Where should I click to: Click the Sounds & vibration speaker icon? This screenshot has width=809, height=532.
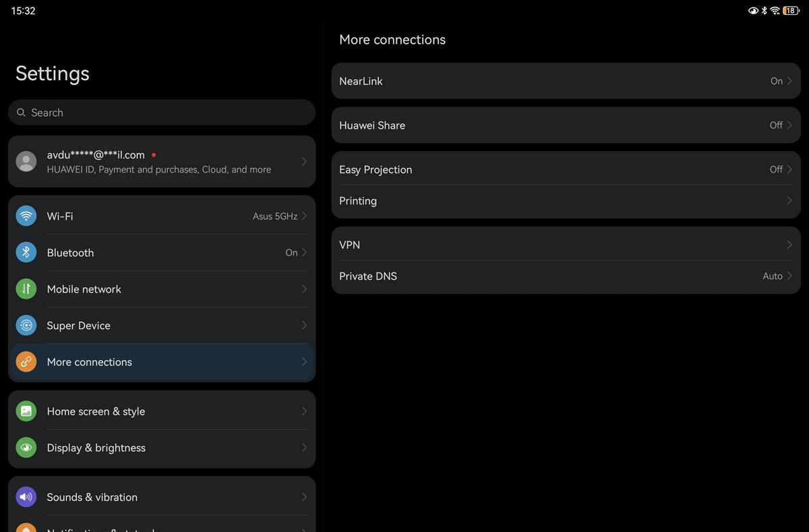[x=26, y=497]
